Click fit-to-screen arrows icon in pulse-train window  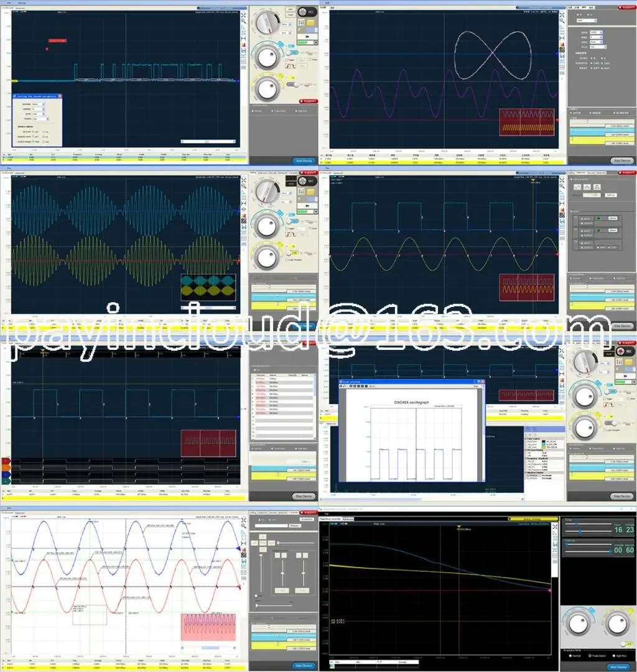click(x=243, y=16)
